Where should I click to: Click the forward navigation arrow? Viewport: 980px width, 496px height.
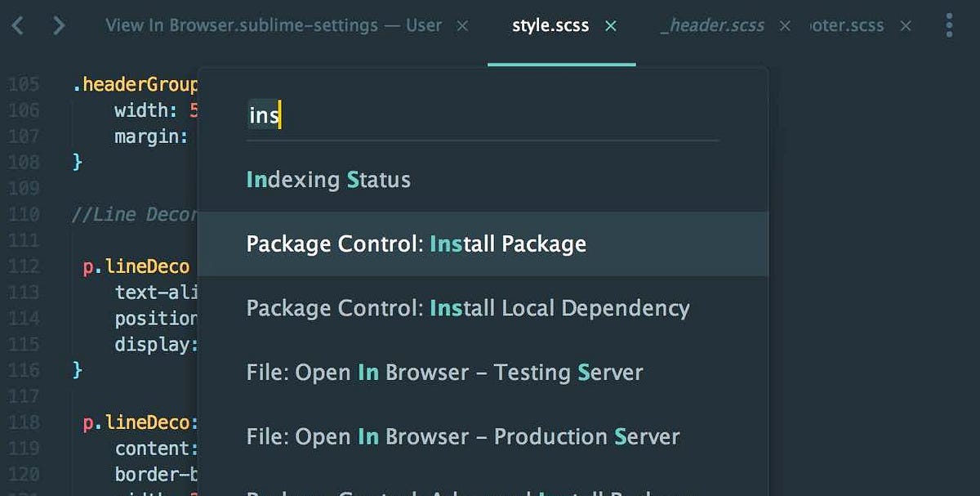[57, 25]
